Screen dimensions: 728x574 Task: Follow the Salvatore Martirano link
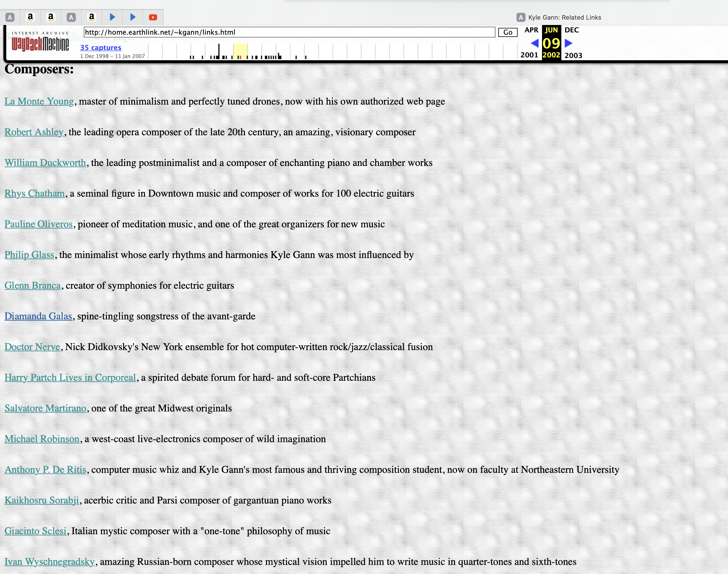pos(45,408)
